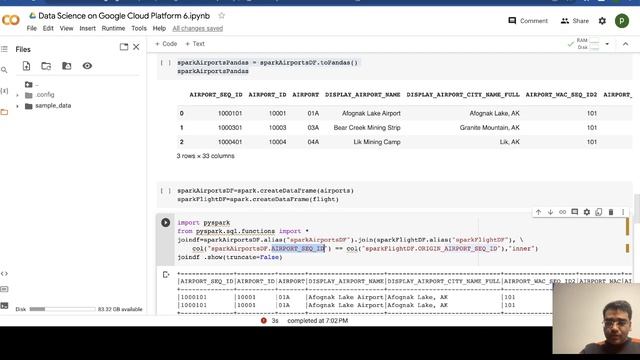Click the completed at 7:02 PM status
The height and width of the screenshot is (360, 640).
[x=318, y=321]
